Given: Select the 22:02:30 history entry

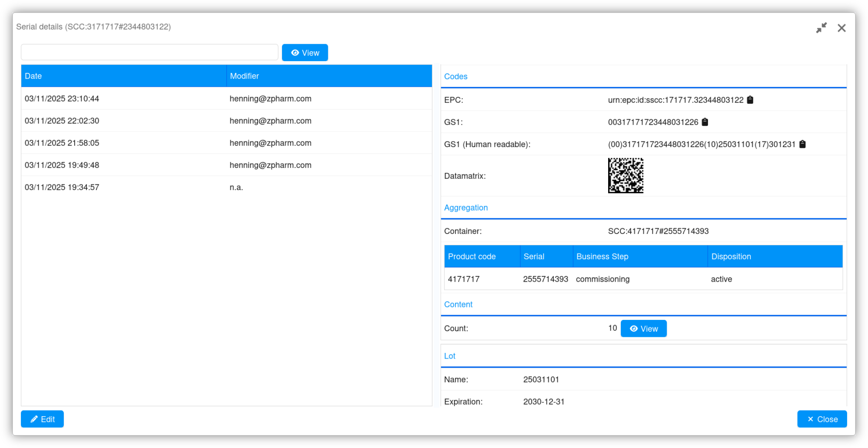Looking at the screenshot, I should click(226, 121).
